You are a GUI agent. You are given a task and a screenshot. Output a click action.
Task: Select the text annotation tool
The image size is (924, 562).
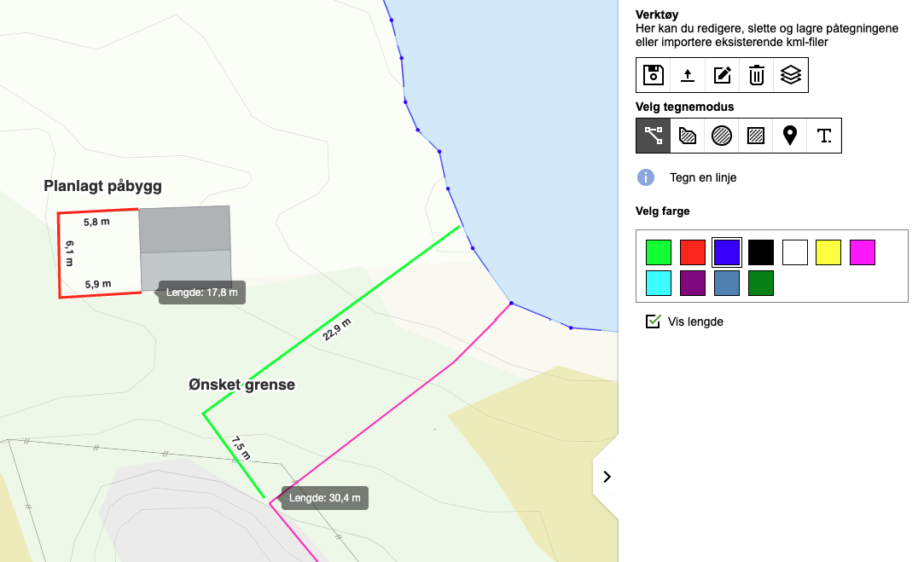824,136
